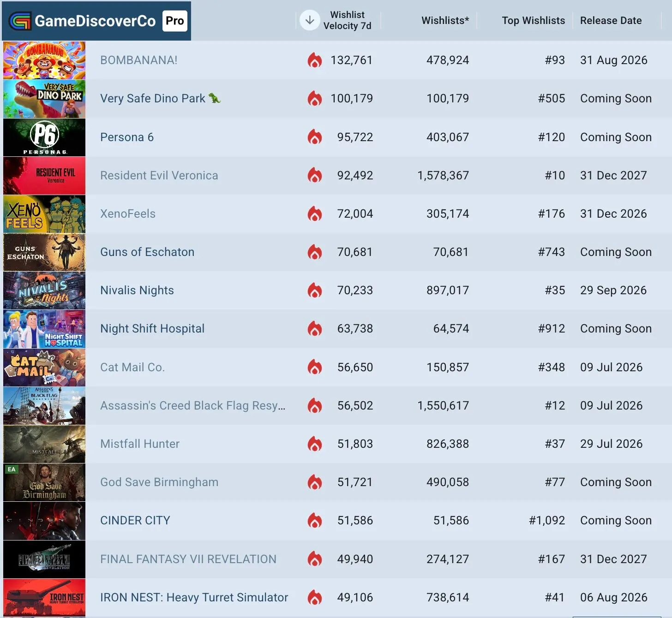
Task: Select wishlists value 1,578,367
Action: coord(443,175)
